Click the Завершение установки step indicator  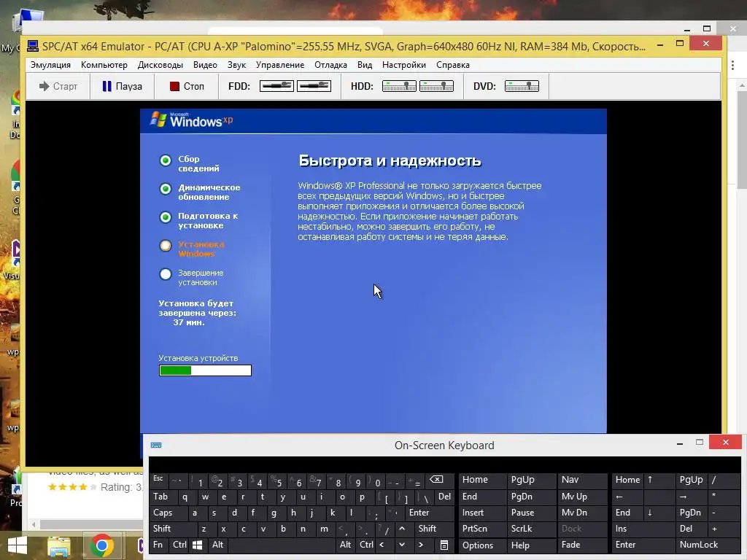166,274
